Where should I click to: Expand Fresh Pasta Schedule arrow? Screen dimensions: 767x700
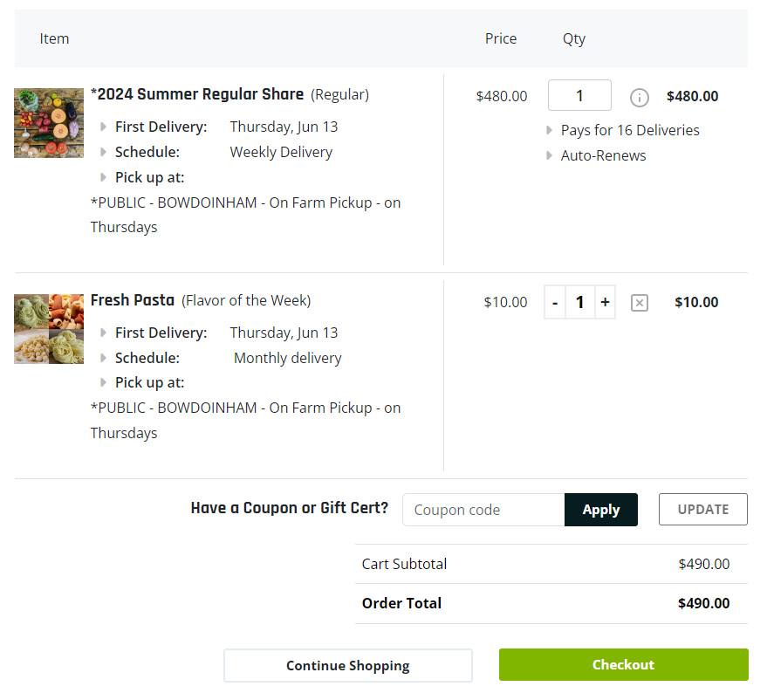point(104,358)
